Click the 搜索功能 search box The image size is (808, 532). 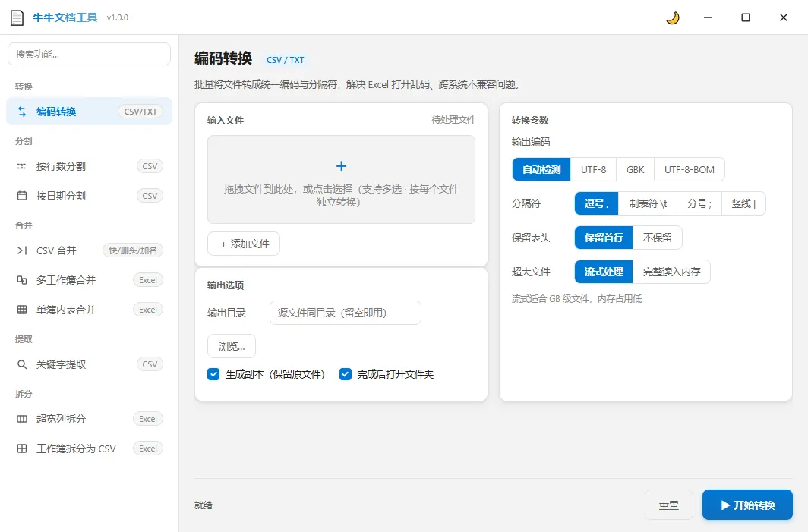click(x=89, y=54)
